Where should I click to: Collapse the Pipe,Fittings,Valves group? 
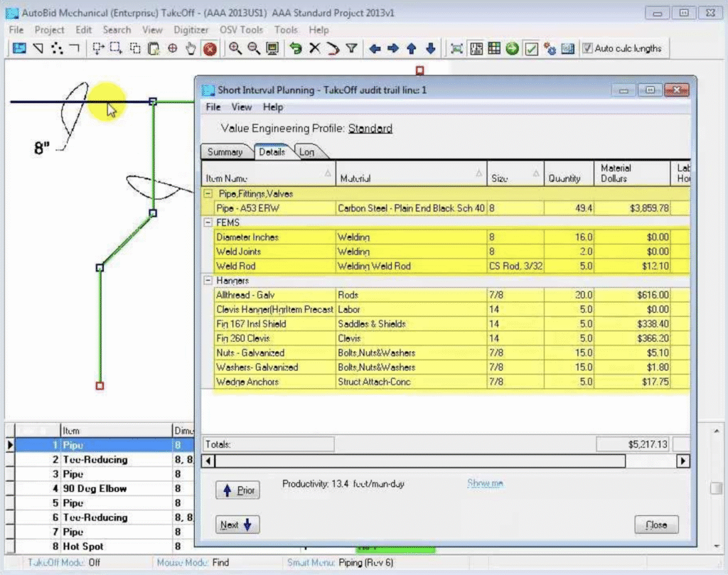click(x=208, y=193)
